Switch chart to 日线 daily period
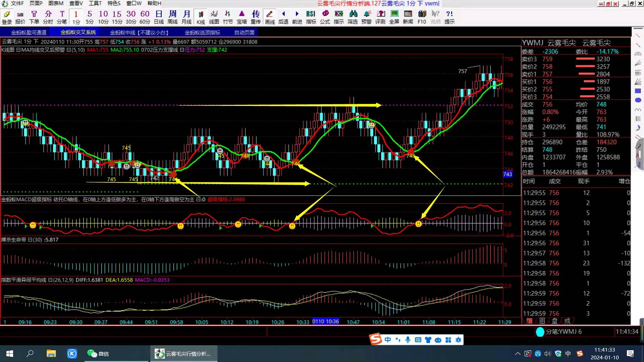This screenshot has height=362, width=644. pyautogui.click(x=159, y=17)
